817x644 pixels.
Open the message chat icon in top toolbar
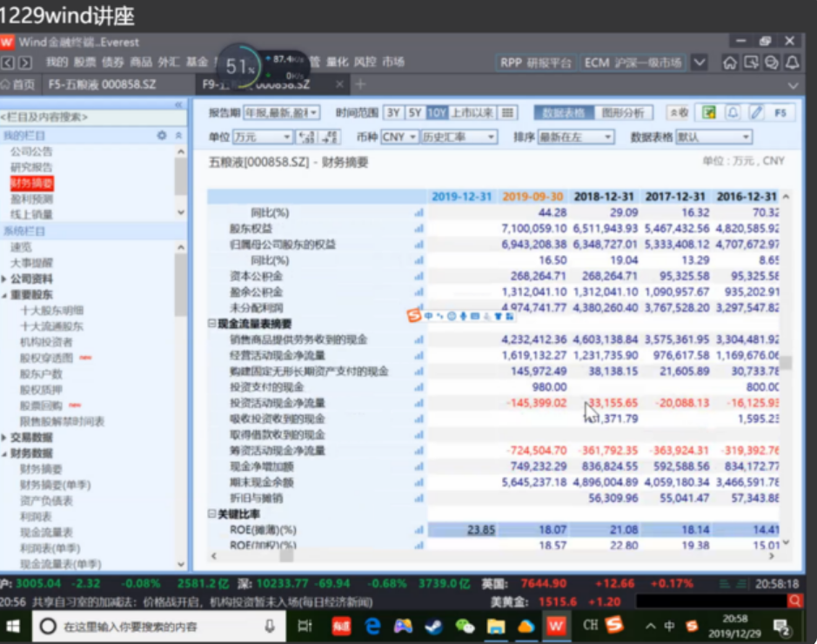pos(771,63)
